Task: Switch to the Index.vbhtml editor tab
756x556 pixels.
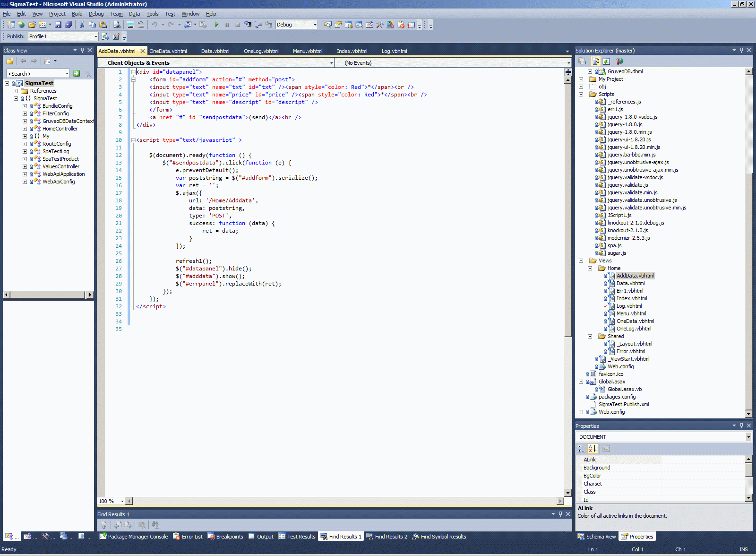Action: (x=352, y=51)
